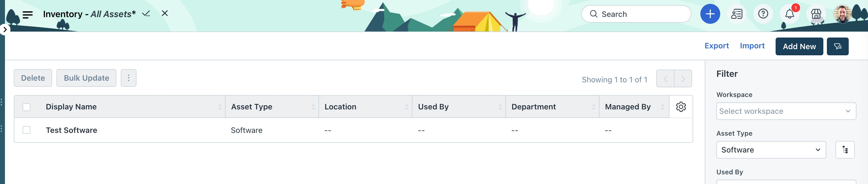This screenshot has width=868, height=184.
Task: Open the Asset Type Software dropdown
Action: pos(771,149)
